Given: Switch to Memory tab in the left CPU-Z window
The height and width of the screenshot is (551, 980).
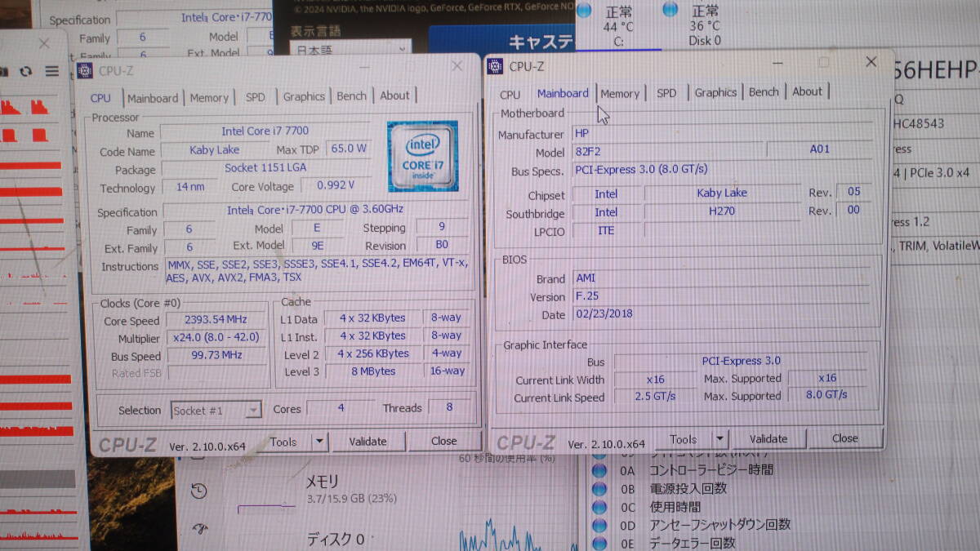Looking at the screenshot, I should (209, 97).
